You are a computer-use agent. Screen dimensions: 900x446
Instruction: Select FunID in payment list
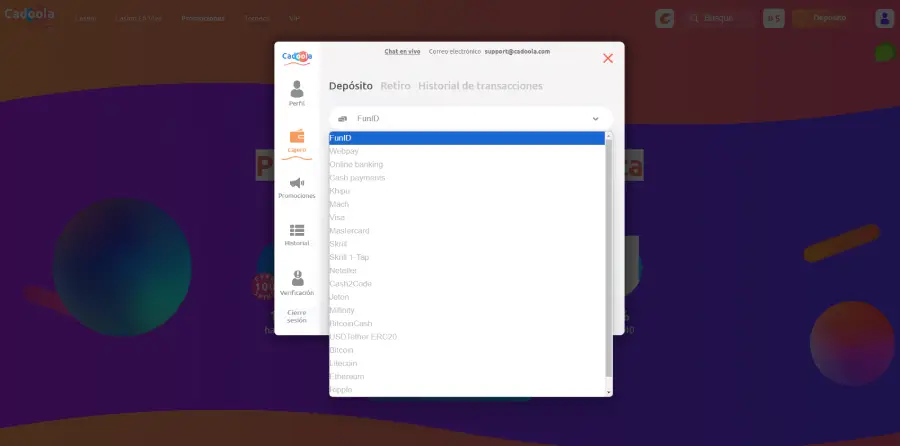click(x=467, y=138)
